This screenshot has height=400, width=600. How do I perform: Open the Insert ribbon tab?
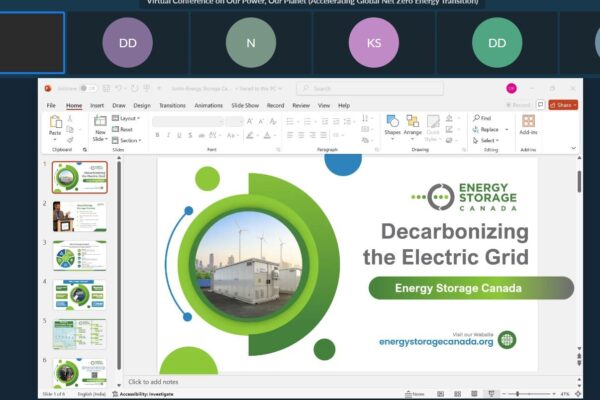[x=97, y=105]
